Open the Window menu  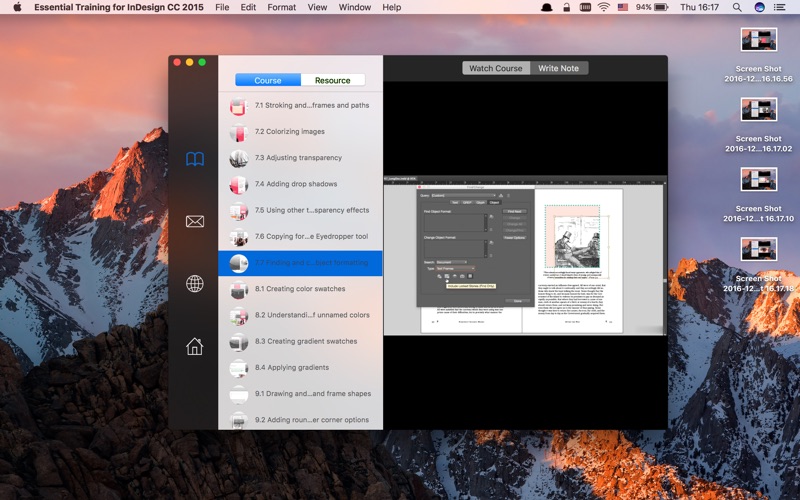(355, 7)
